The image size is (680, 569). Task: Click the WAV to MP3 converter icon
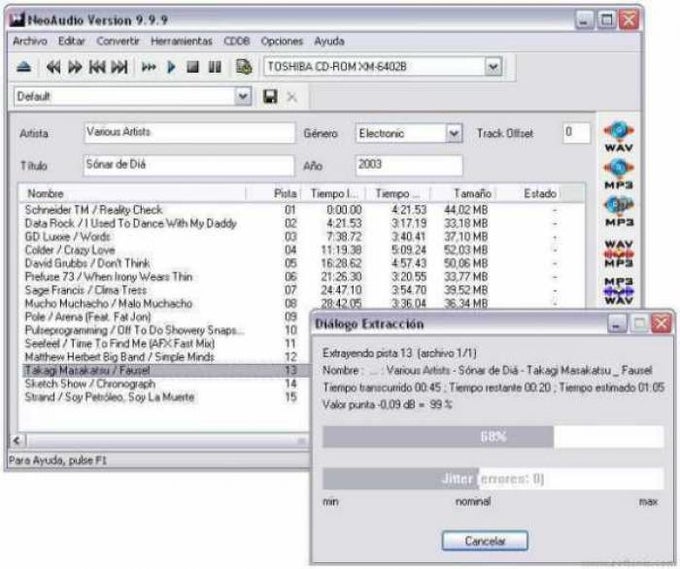pyautogui.click(x=619, y=254)
